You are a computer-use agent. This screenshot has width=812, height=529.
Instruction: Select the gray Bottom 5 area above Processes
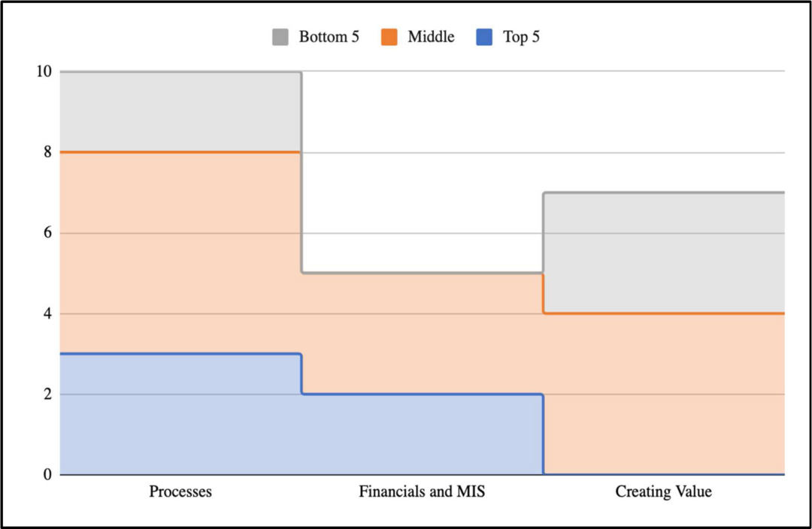[180, 112]
